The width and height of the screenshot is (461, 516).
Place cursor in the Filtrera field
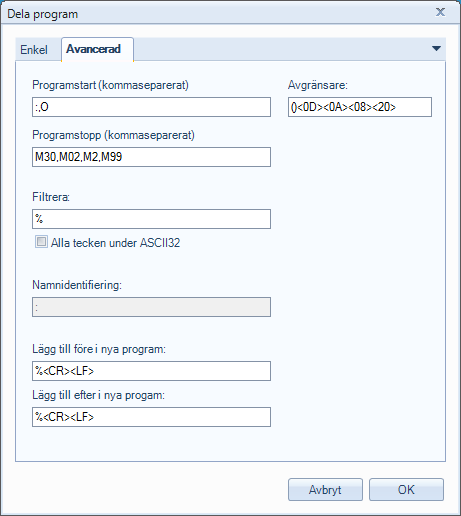[151, 219]
